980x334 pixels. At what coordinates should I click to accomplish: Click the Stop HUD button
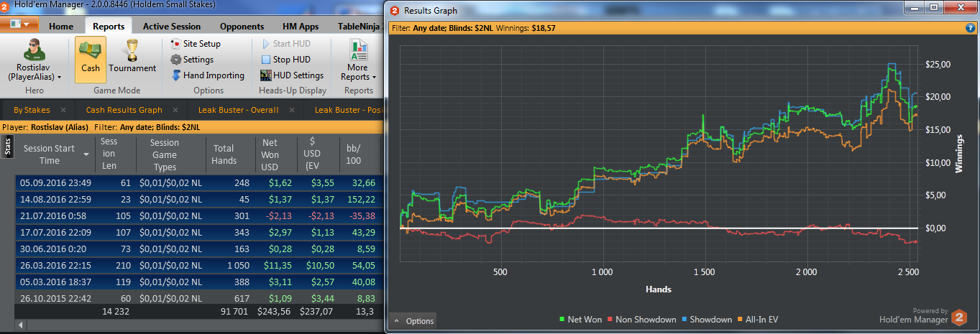(x=285, y=60)
